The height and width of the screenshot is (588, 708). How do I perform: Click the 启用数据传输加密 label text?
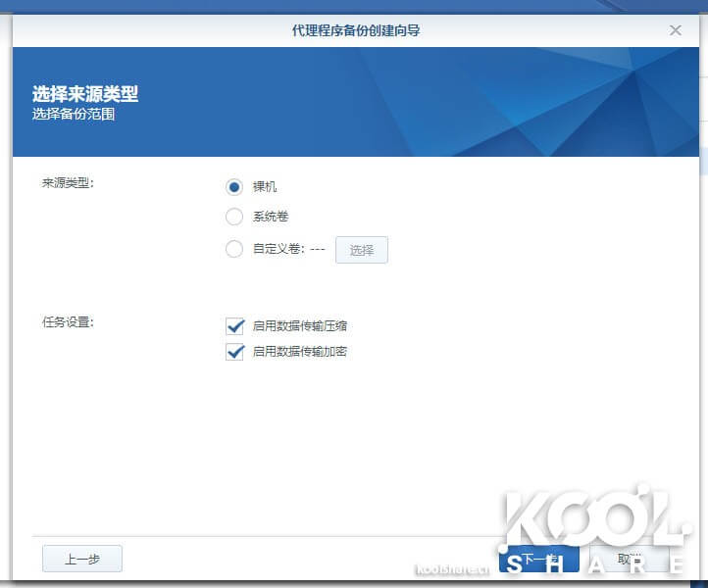pos(300,351)
